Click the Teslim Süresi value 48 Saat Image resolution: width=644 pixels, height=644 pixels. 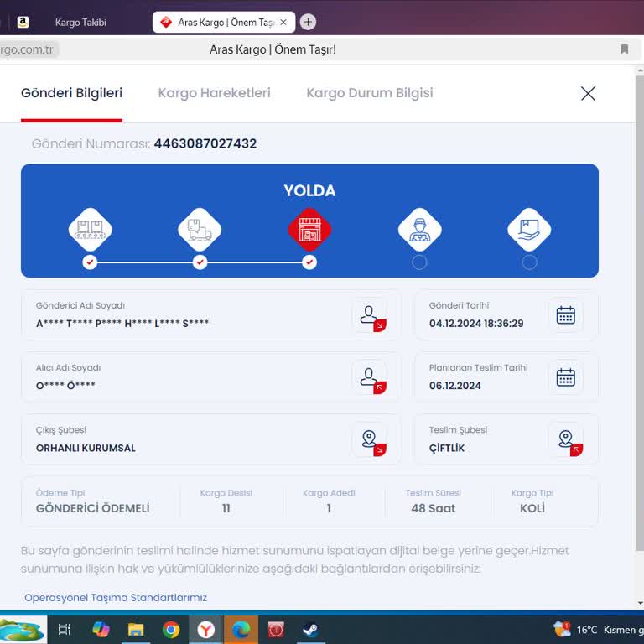point(434,508)
